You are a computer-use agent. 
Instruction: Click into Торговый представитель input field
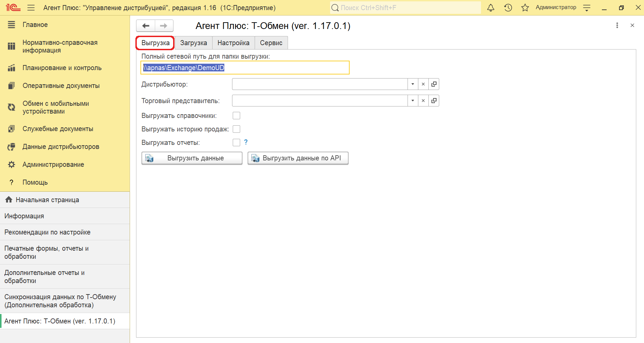pyautogui.click(x=320, y=100)
